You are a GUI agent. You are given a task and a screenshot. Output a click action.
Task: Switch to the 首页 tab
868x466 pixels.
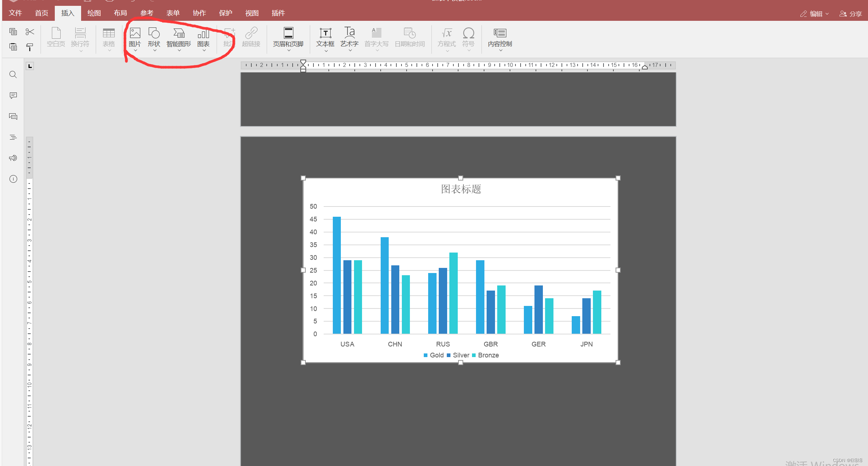[x=42, y=13]
